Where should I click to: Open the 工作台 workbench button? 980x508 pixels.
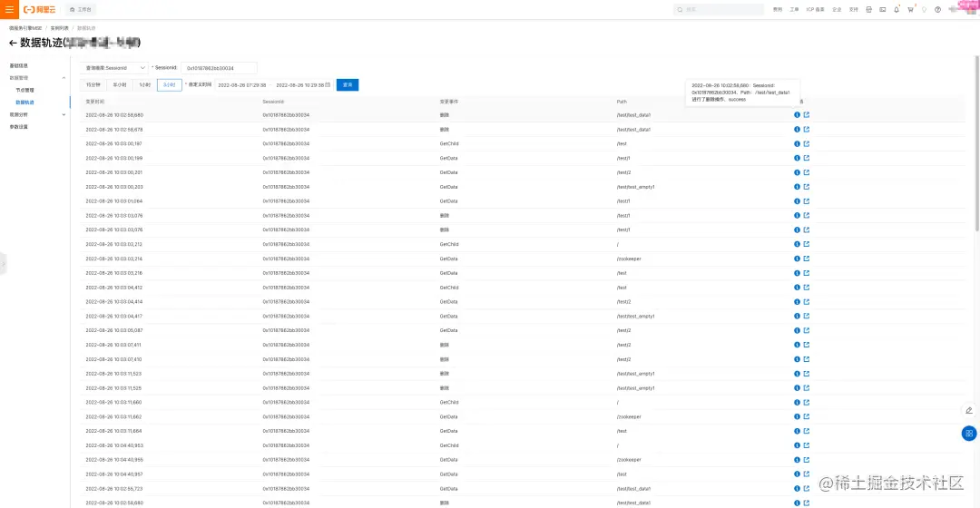pyautogui.click(x=81, y=9)
